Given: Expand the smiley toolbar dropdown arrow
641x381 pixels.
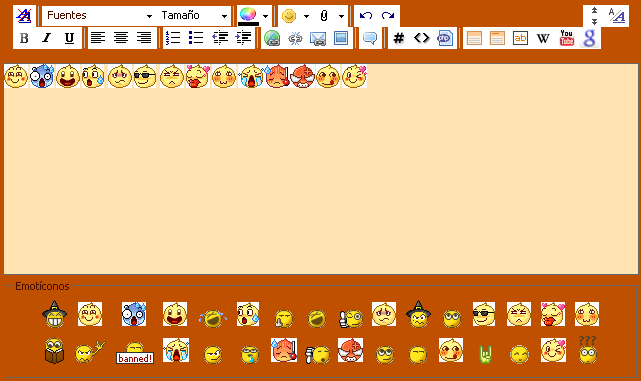Looking at the screenshot, I should coord(306,16).
